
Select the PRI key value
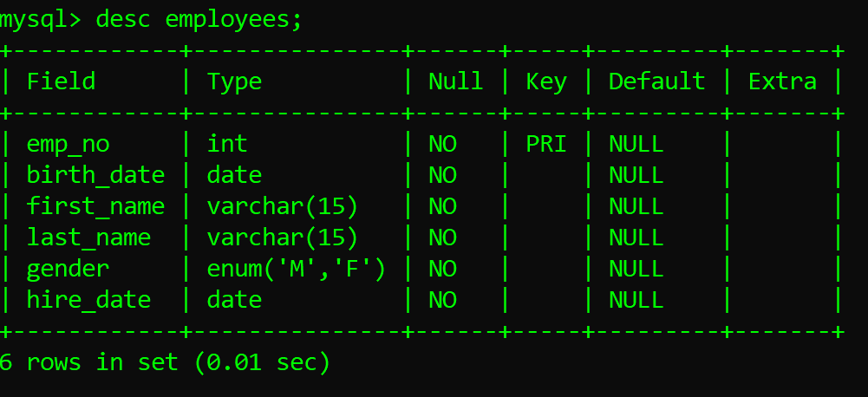pyautogui.click(x=546, y=144)
